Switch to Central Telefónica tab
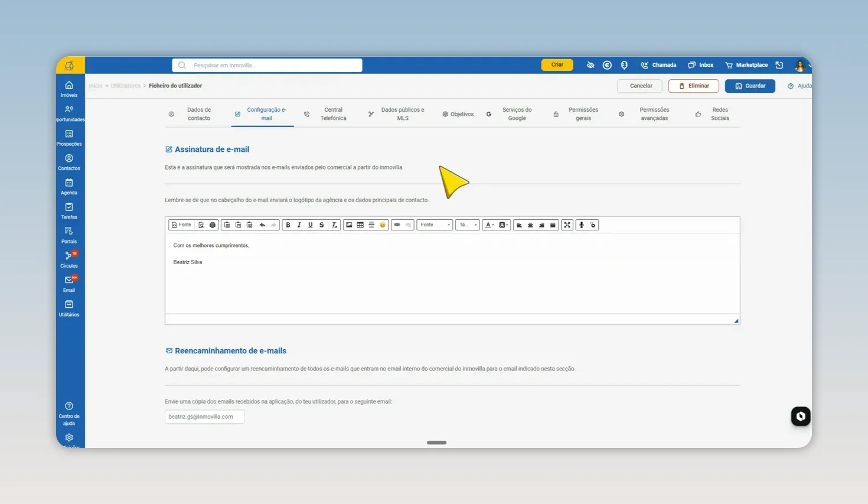 pos(326,114)
